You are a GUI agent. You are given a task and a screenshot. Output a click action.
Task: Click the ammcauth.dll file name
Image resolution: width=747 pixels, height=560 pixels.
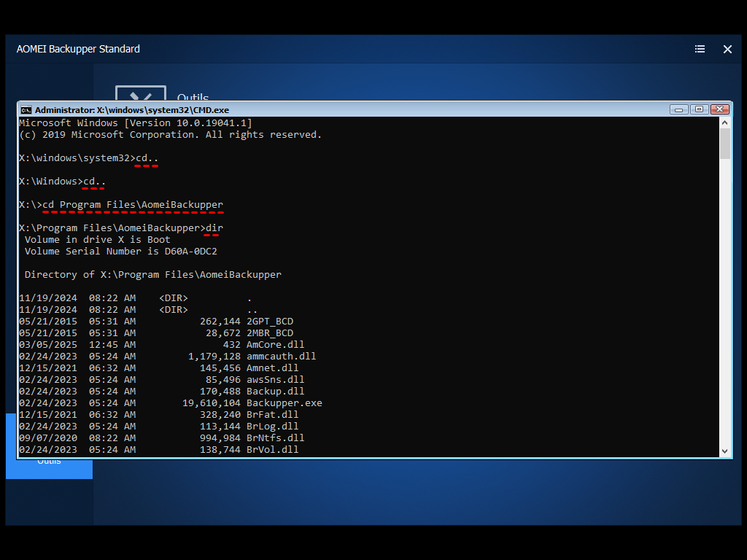coord(281,356)
